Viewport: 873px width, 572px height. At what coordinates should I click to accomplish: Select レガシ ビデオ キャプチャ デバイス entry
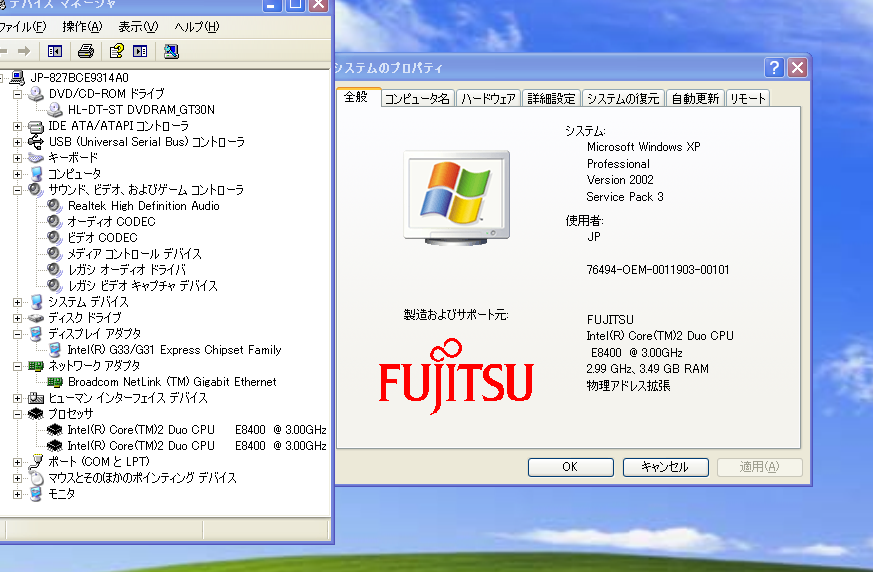tap(143, 286)
